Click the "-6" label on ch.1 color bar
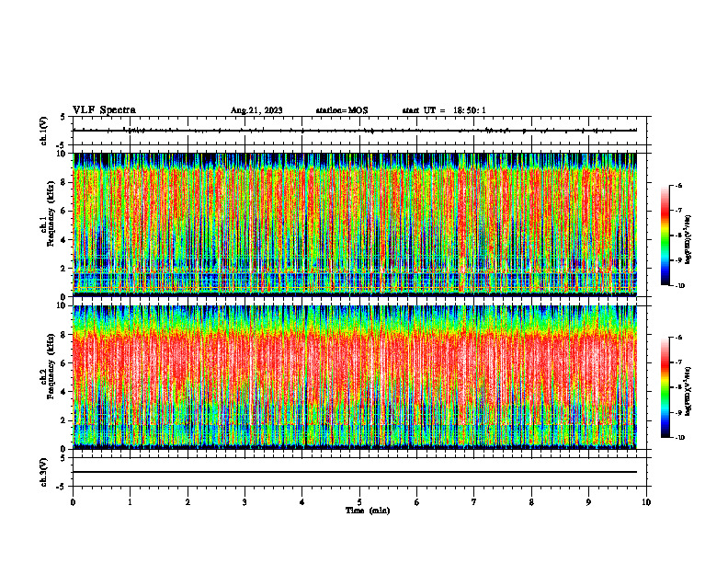Image resolution: width=728 pixels, height=563 pixels. 678,185
